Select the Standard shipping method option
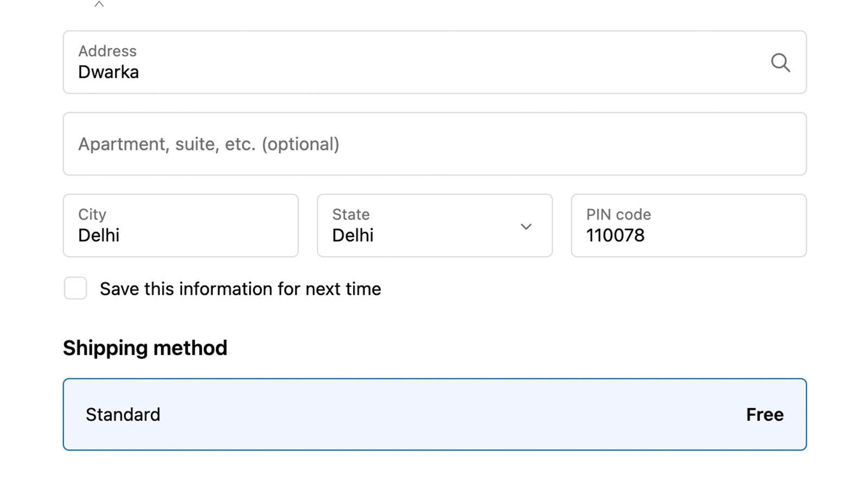Image resolution: width=868 pixels, height=488 pixels. tap(434, 414)
